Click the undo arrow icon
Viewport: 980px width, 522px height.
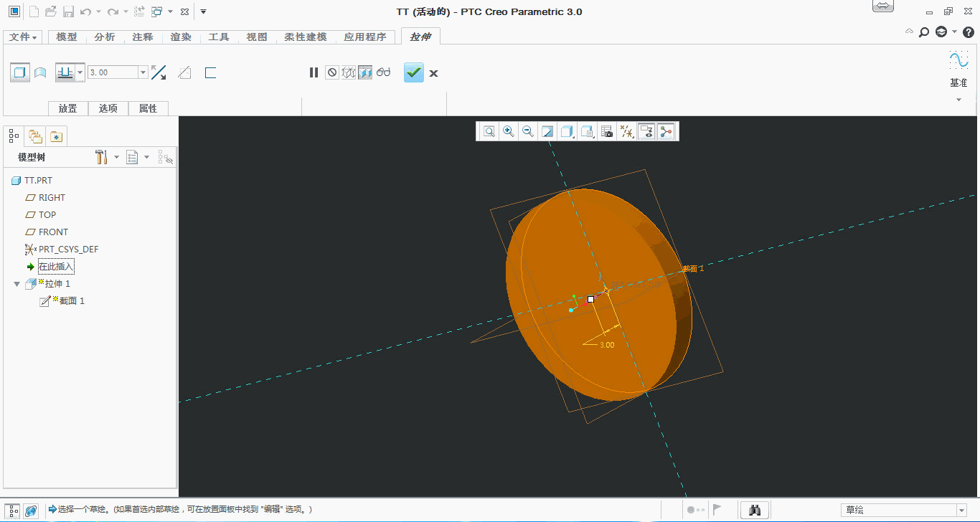coord(85,11)
